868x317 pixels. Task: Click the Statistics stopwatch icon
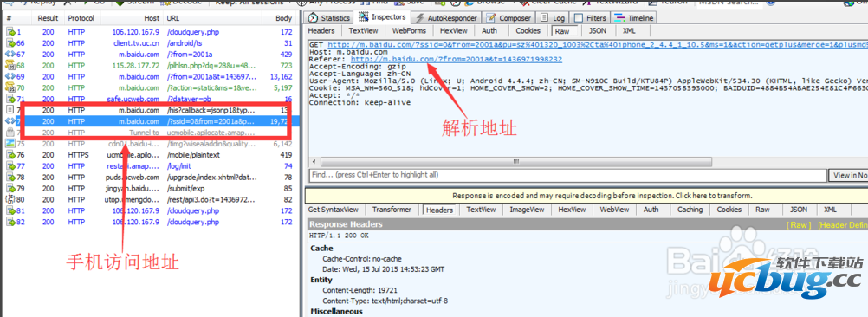[313, 18]
